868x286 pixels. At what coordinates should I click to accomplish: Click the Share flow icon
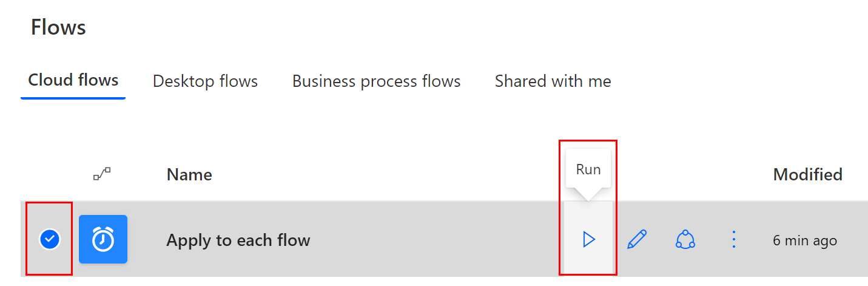coord(685,240)
